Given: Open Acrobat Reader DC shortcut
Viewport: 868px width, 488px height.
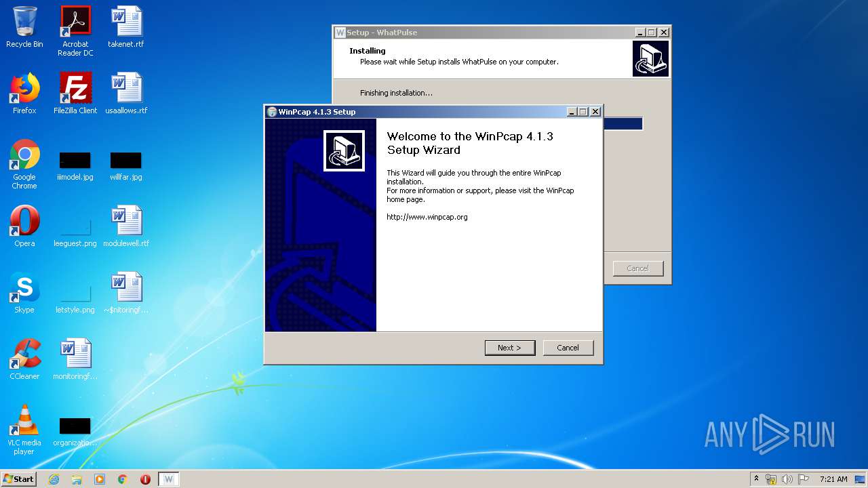Looking at the screenshot, I should (75, 31).
